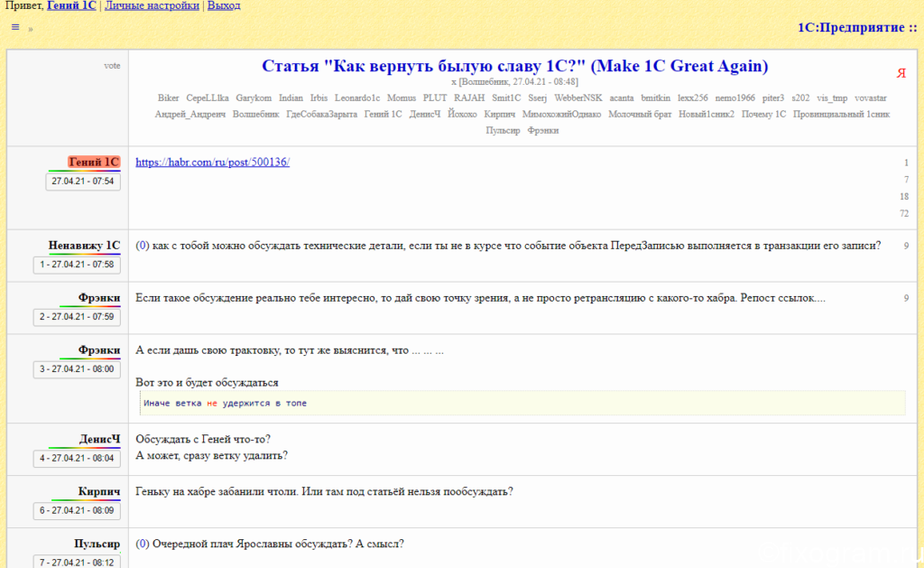Image resolution: width=924 pixels, height=568 pixels.
Task: Select participant Молочный брат
Action: point(640,115)
